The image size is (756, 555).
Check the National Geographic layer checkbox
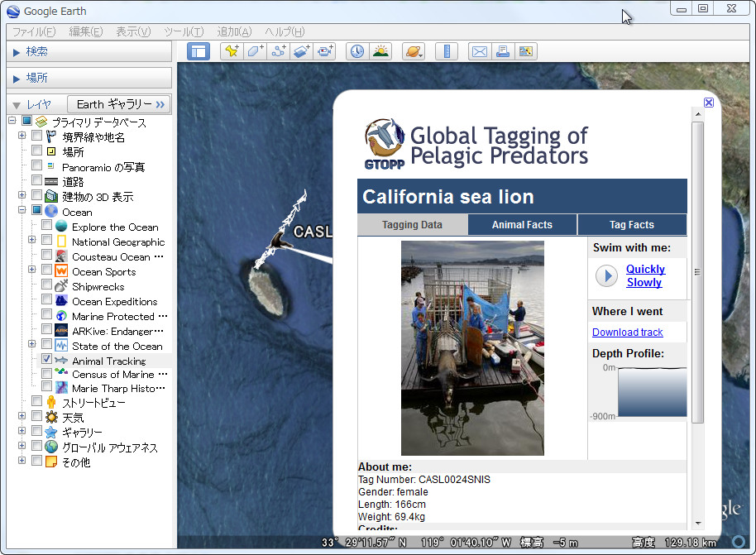[x=47, y=240]
